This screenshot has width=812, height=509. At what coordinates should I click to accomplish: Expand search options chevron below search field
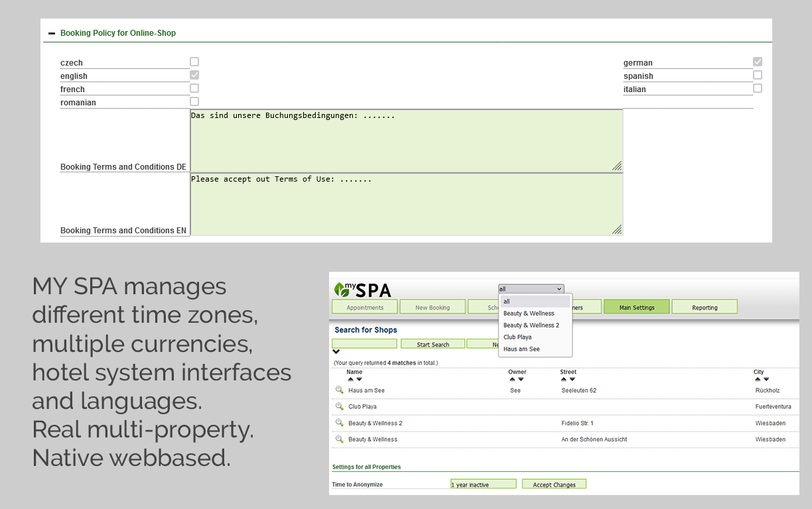336,352
